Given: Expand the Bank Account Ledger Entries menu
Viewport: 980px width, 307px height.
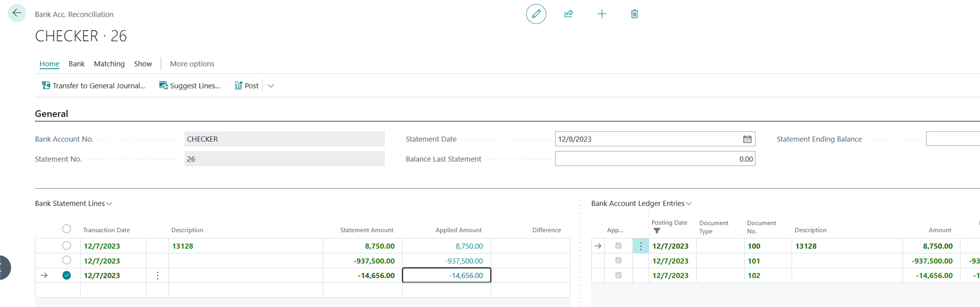Looking at the screenshot, I should [x=641, y=203].
